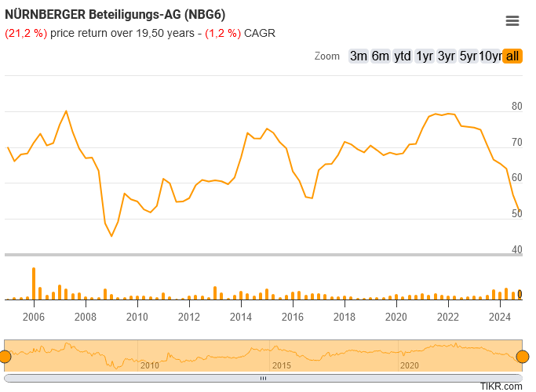Click the 2006 x-axis label

(x=34, y=317)
